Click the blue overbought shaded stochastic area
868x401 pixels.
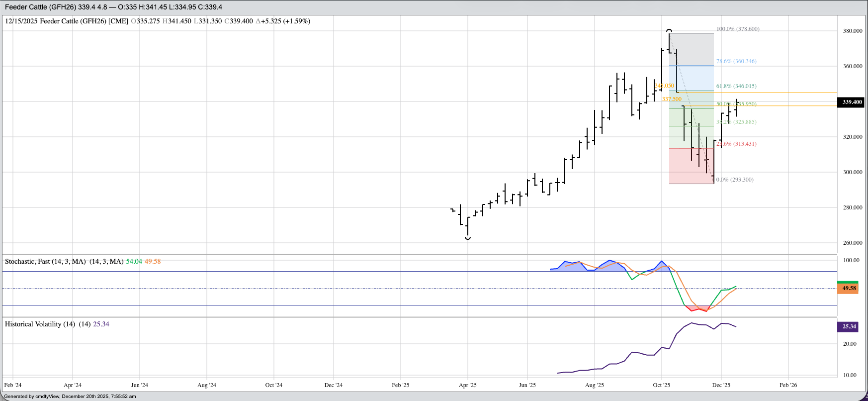(610, 266)
